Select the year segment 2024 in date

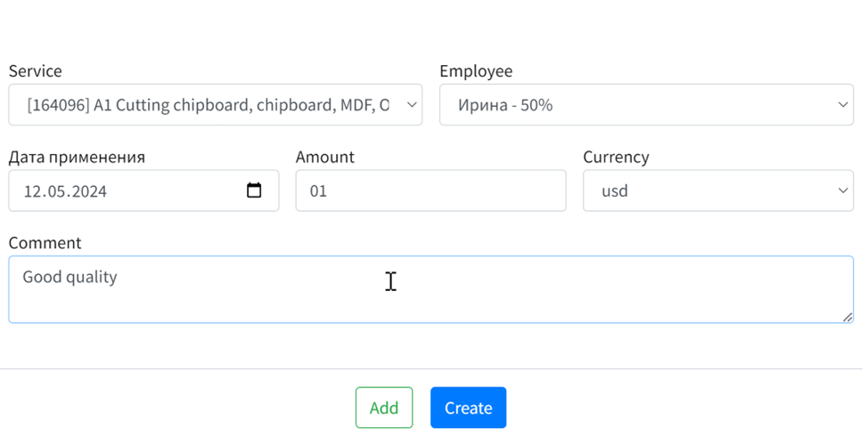(x=89, y=191)
